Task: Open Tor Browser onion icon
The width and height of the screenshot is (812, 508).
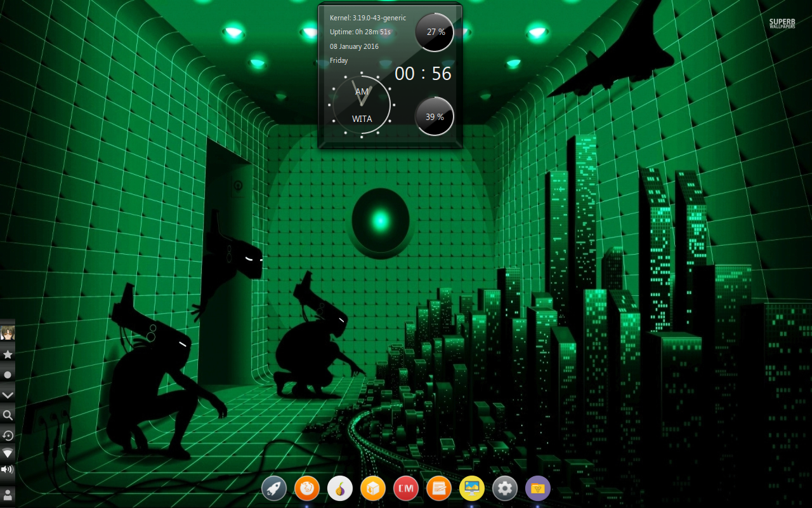Action: click(340, 488)
